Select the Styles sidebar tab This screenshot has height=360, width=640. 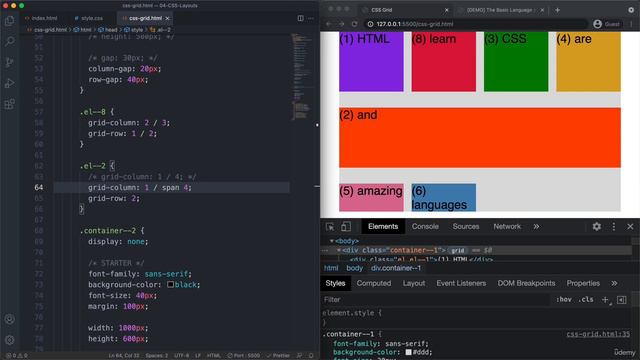336,283
